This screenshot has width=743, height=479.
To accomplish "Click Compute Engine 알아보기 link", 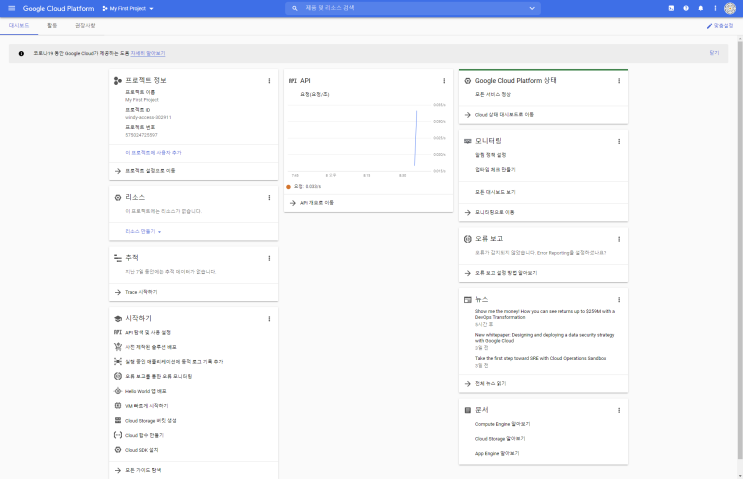I will click(502, 424).
